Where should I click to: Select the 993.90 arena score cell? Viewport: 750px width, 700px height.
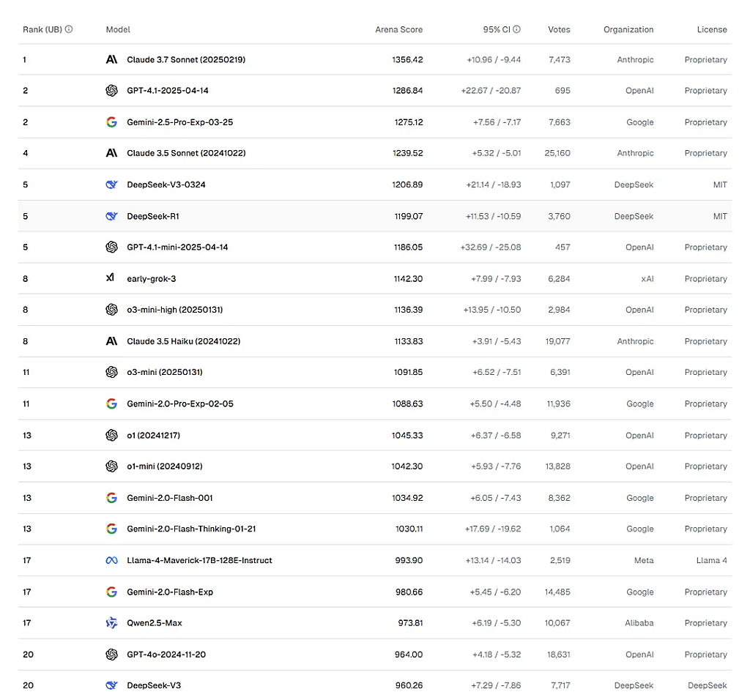[x=409, y=560]
